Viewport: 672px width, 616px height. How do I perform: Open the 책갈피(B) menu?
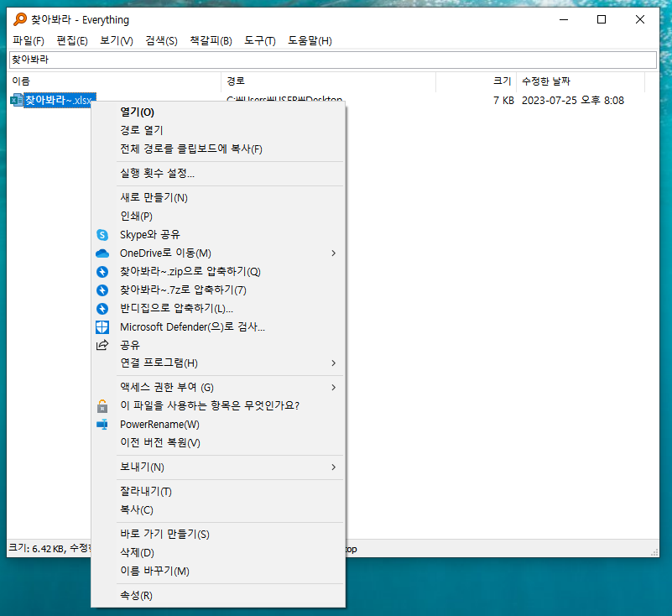click(x=211, y=41)
